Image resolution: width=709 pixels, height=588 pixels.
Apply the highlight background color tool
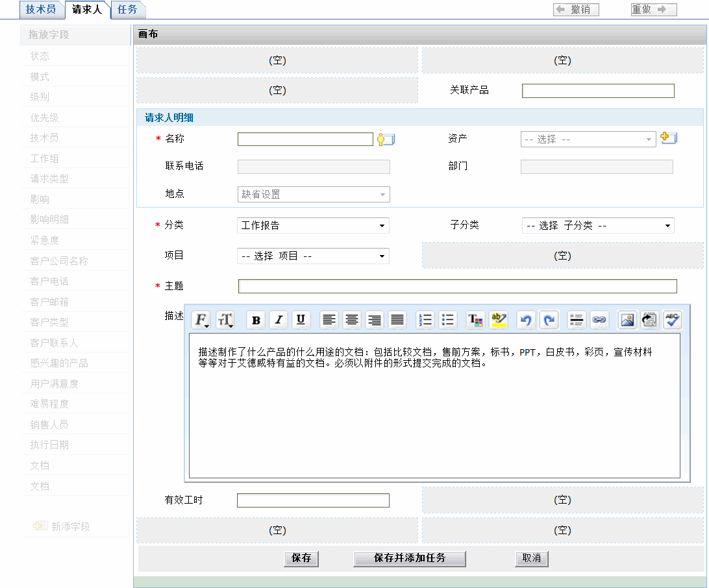[x=499, y=320]
